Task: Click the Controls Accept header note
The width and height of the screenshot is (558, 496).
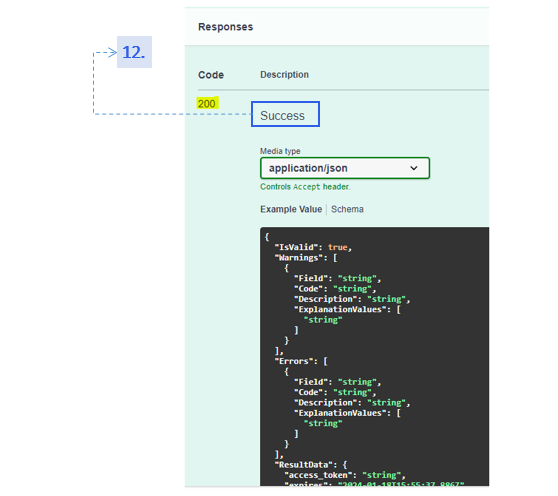Action: 305,187
